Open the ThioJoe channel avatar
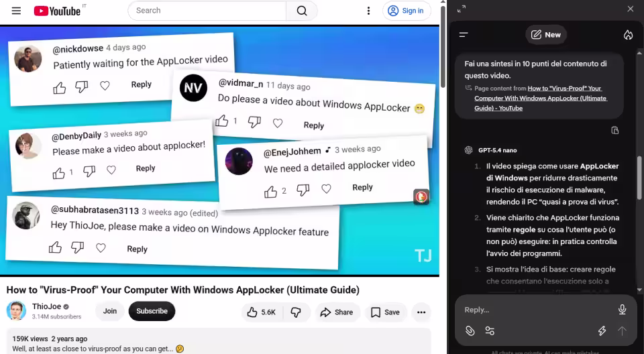644x354 pixels. (16, 311)
